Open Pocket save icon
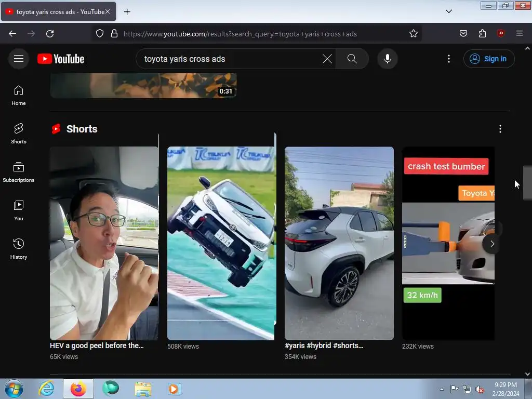Image resolution: width=532 pixels, height=399 pixels. click(463, 33)
